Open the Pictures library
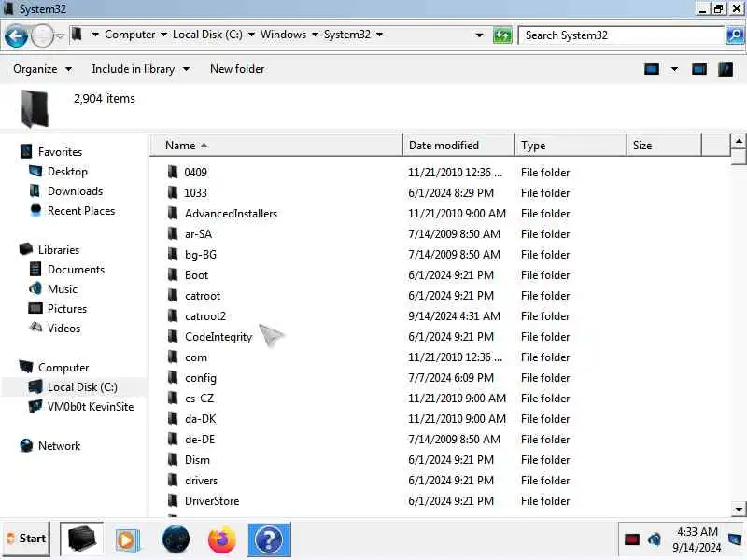Screen dimensions: 747x560 [66, 309]
